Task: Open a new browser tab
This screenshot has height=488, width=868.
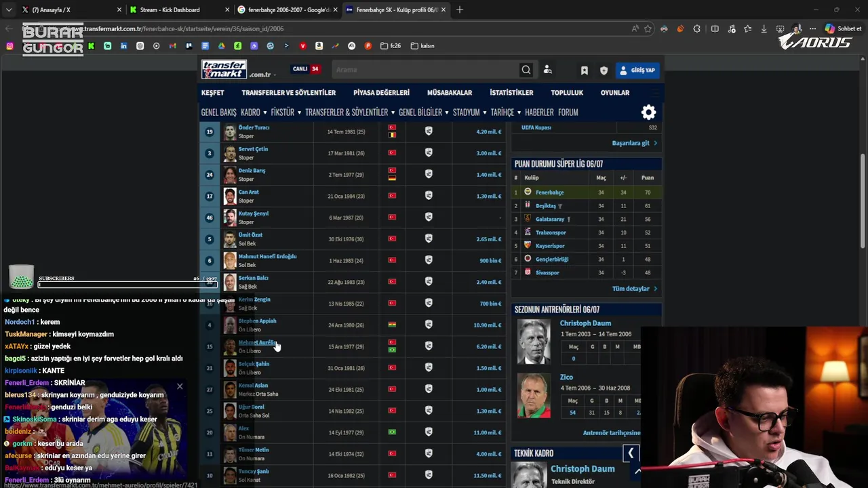Action: click(460, 9)
